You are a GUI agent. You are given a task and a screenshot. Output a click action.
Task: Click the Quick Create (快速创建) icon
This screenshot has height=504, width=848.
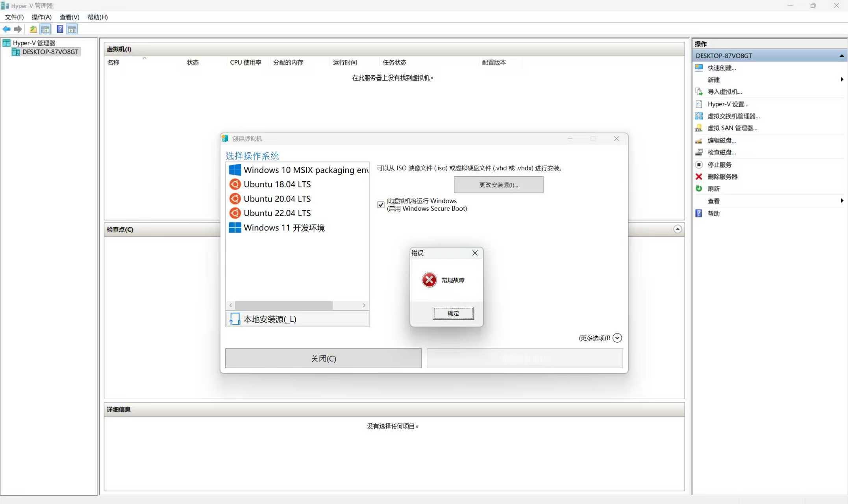click(699, 68)
